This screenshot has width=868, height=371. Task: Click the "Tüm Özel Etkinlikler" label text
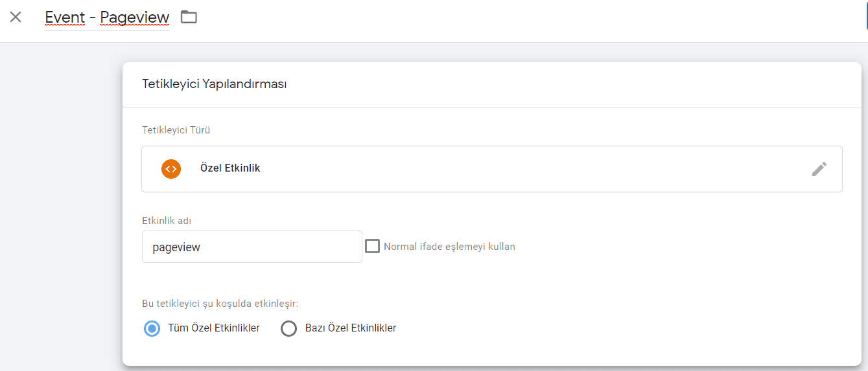click(x=214, y=328)
